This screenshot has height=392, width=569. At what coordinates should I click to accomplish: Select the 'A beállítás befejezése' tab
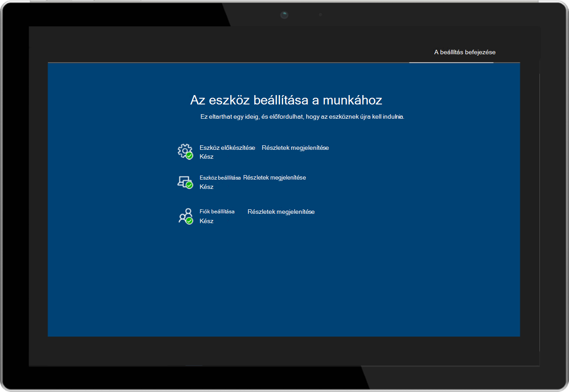tap(465, 52)
